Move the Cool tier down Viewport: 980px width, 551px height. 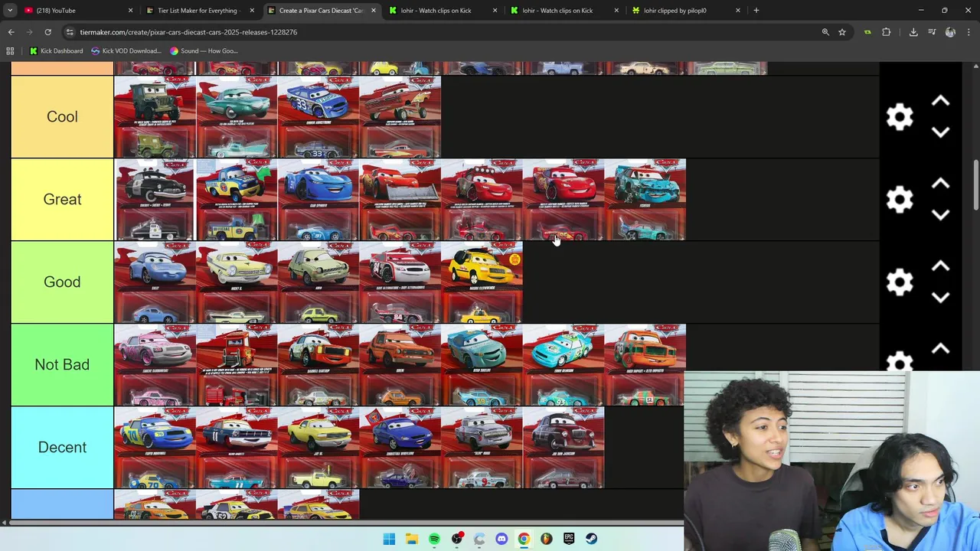tap(940, 132)
